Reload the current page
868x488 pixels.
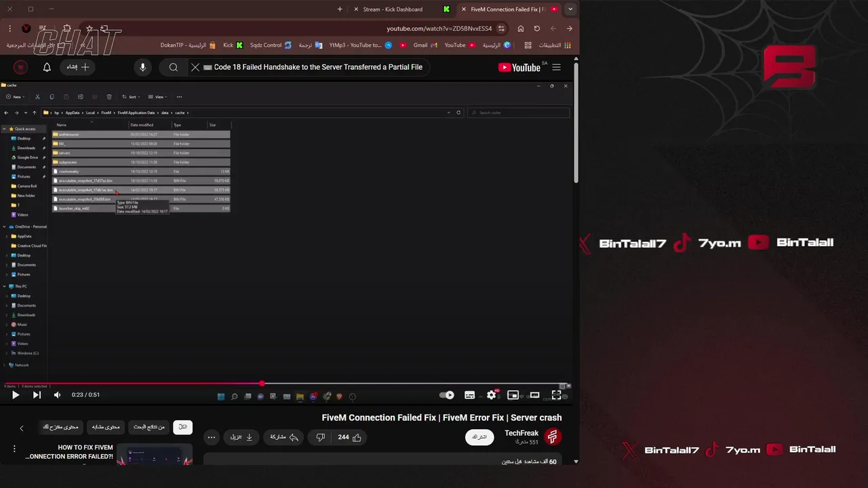[536, 28]
